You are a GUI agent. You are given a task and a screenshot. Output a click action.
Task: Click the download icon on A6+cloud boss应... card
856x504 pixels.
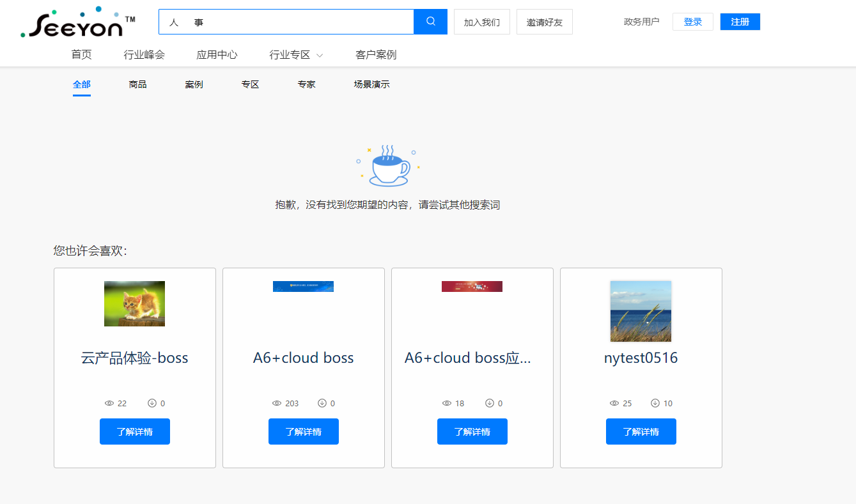[x=490, y=403]
